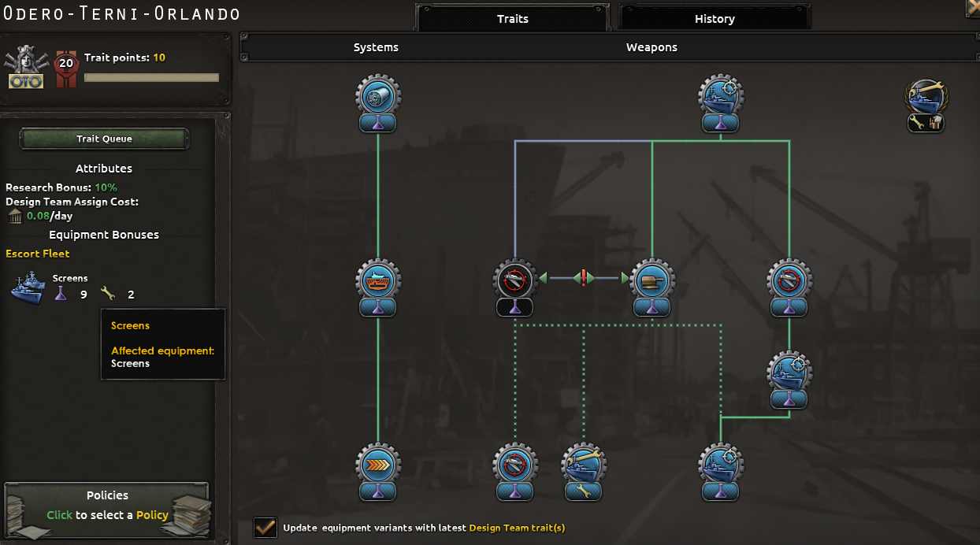
Task: Select the Traits tab
Action: click(511, 18)
